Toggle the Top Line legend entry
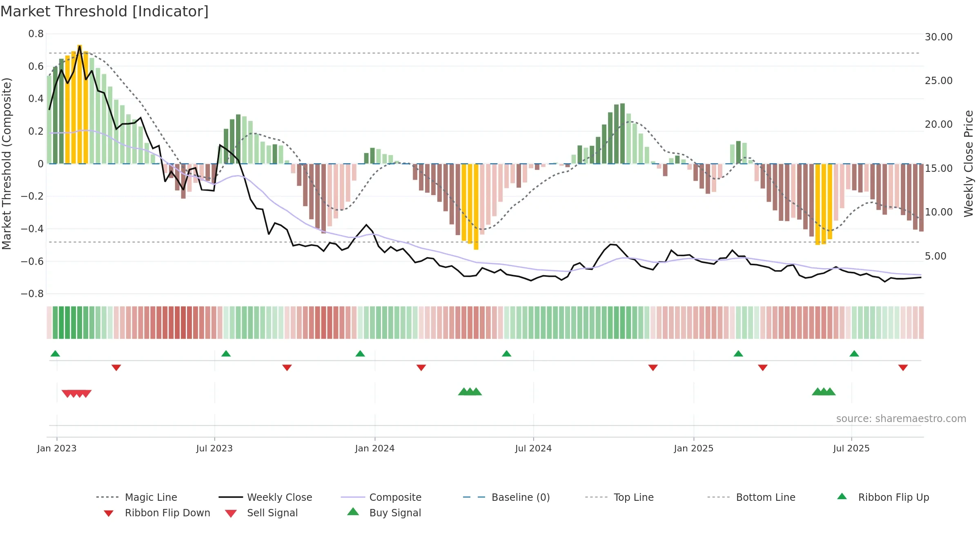 [619, 497]
